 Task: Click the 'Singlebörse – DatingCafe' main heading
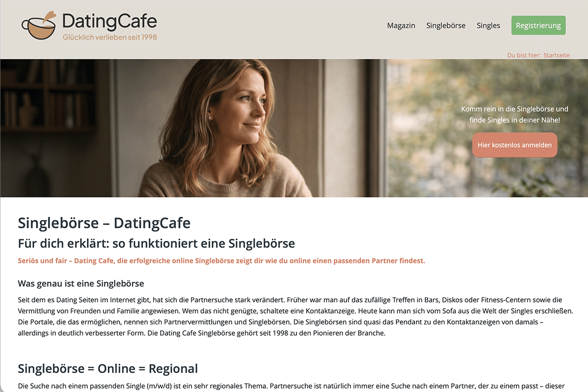104,223
